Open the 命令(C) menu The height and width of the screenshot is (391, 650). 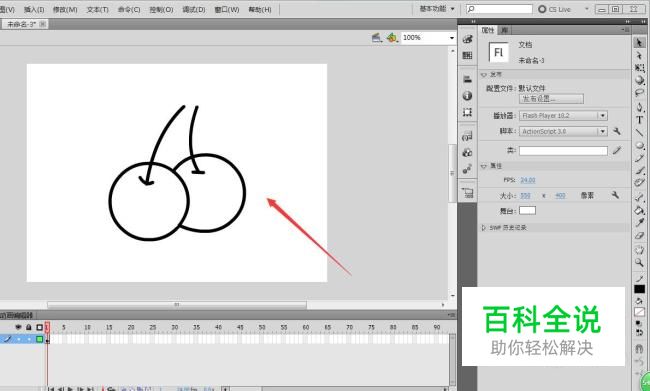(x=129, y=9)
